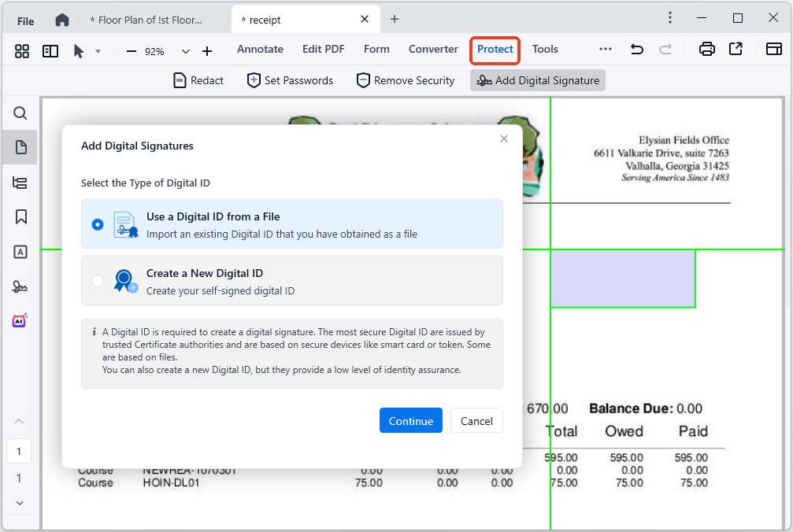The image size is (793, 532).
Task: Click the zoom in plus button
Action: click(207, 51)
